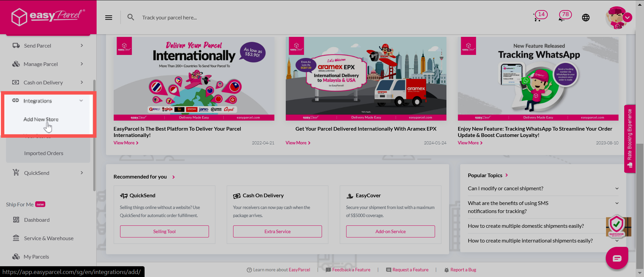Image resolution: width=644 pixels, height=277 pixels.
Task: Expand the Manage Parcel submenu chevron
Action: tap(82, 64)
